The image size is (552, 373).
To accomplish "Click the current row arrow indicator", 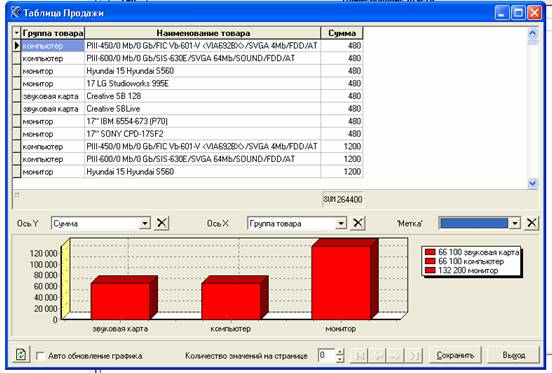I will click(17, 45).
